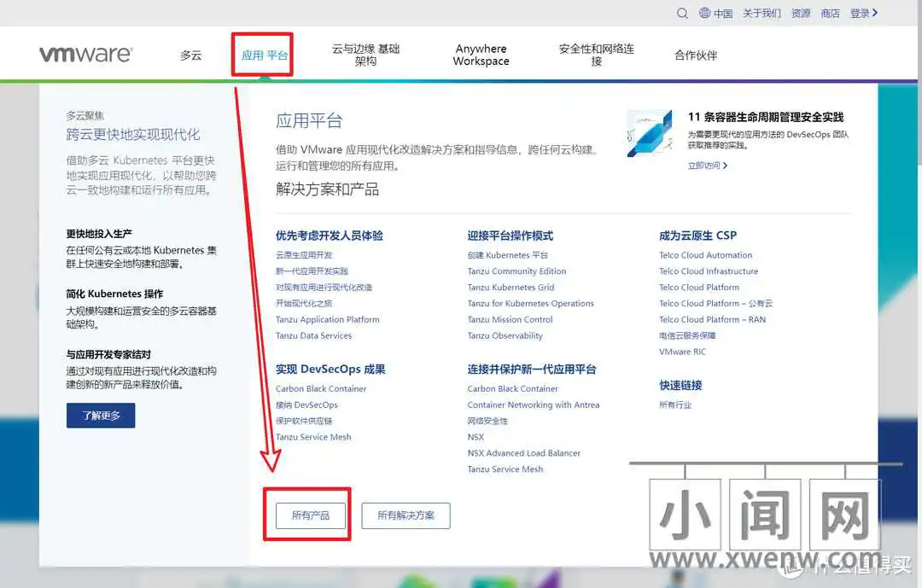Expand the 登录 login menu
The width and height of the screenshot is (922, 588).
864,13
